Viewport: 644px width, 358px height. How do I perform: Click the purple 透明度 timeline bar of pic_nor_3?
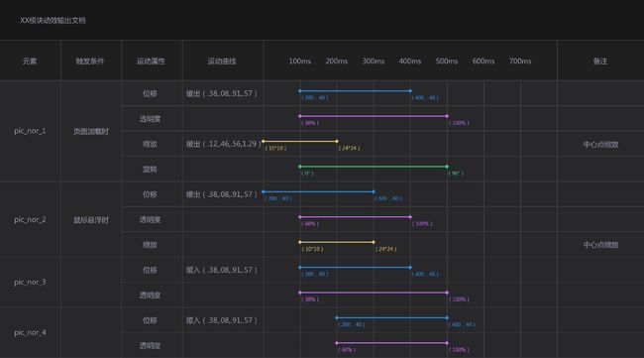coord(374,293)
